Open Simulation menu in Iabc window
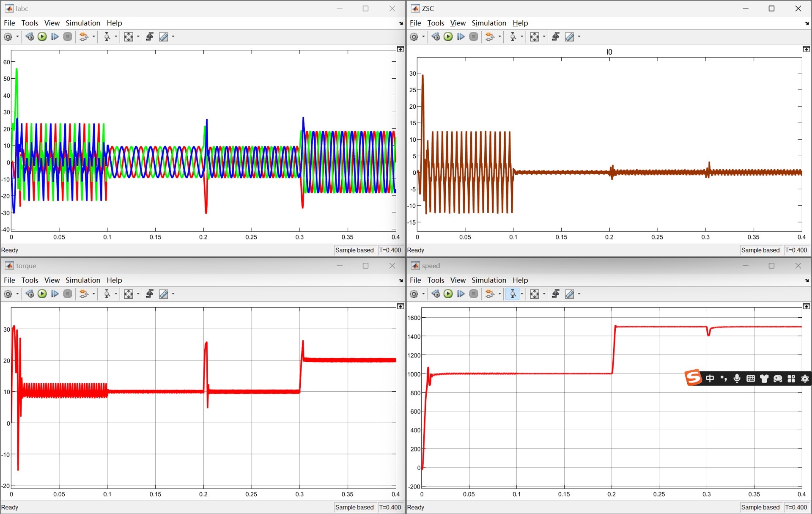This screenshot has width=812, height=514. (x=83, y=23)
